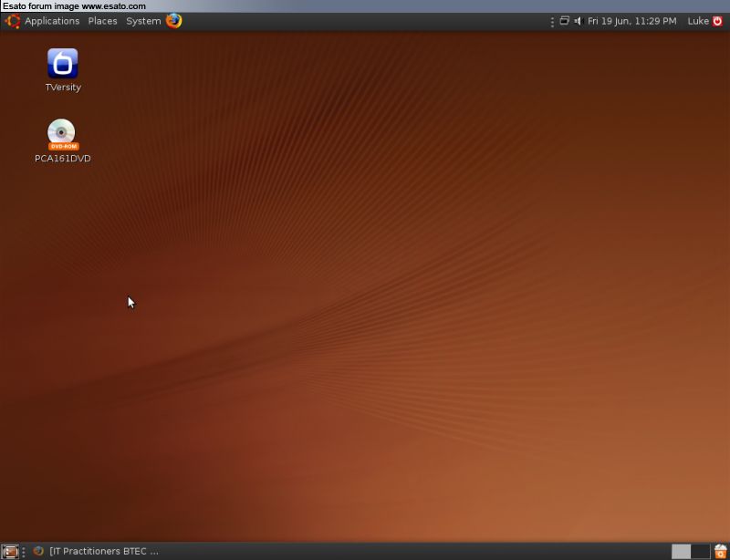
Task: Select the TVersity desktop icon
Action: coord(63,65)
